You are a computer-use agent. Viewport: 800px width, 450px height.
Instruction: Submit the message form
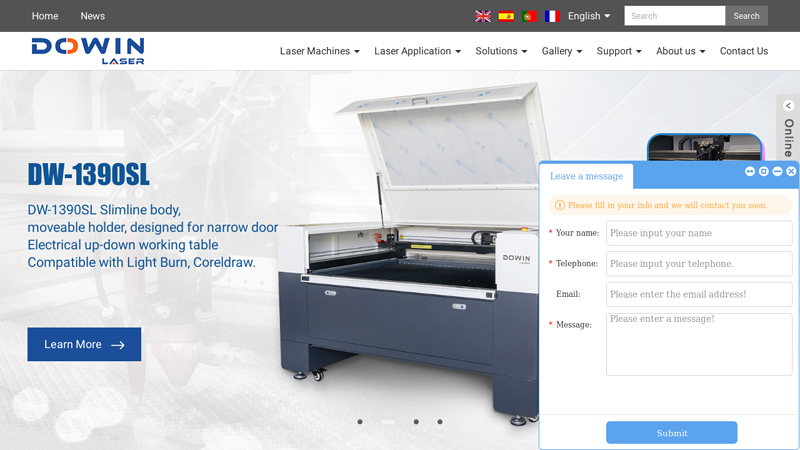[x=671, y=433]
